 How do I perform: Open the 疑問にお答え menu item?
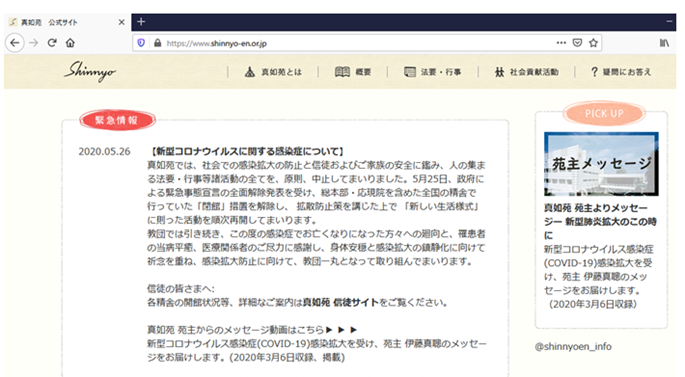[621, 72]
